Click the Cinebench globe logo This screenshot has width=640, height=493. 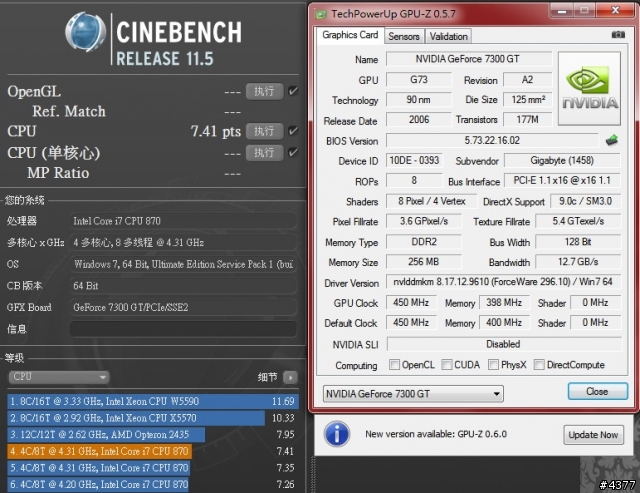click(x=86, y=32)
